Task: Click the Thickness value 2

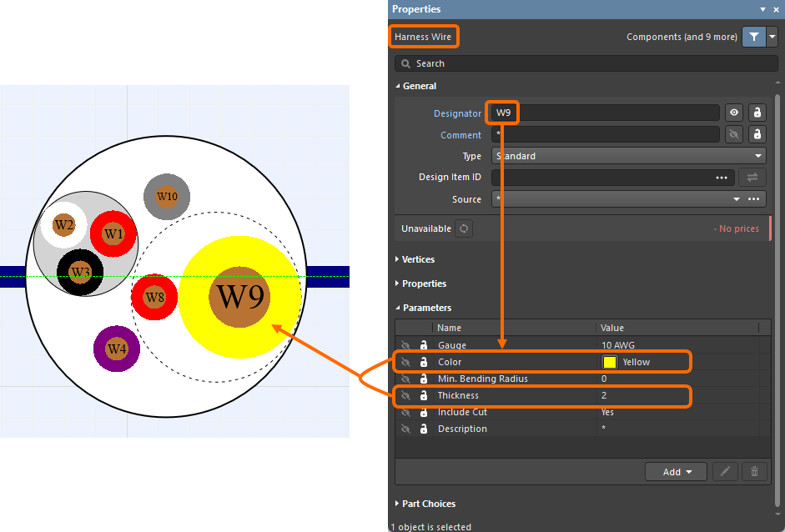Action: (x=604, y=395)
